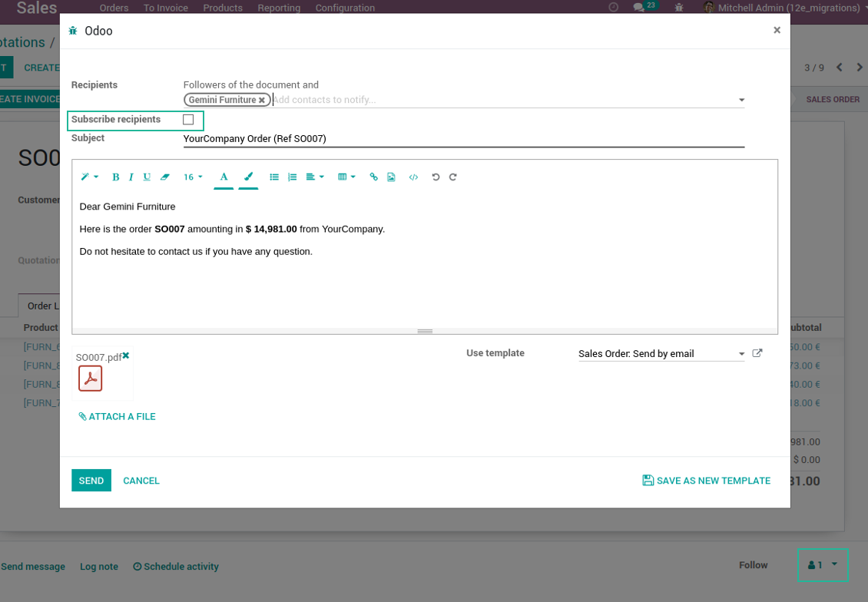Click the Cancel button
868x602 pixels.
point(141,481)
